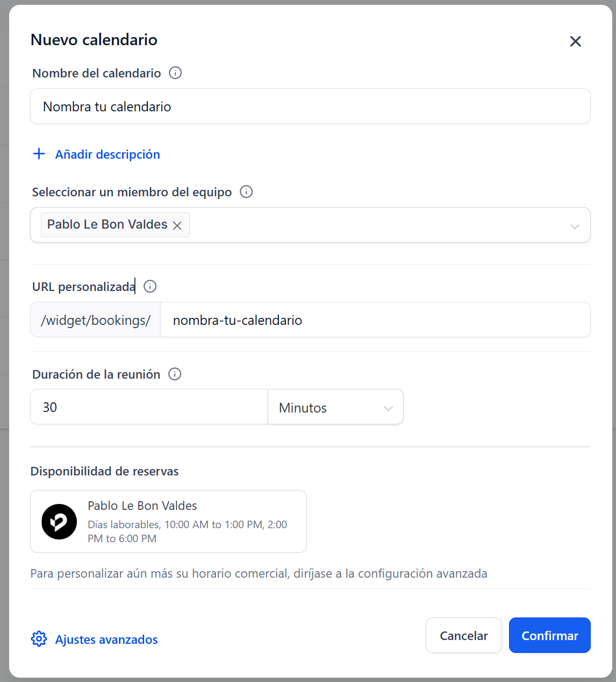The width and height of the screenshot is (616, 682).
Task: Close the Nuevo calendario dialog
Action: pos(575,41)
